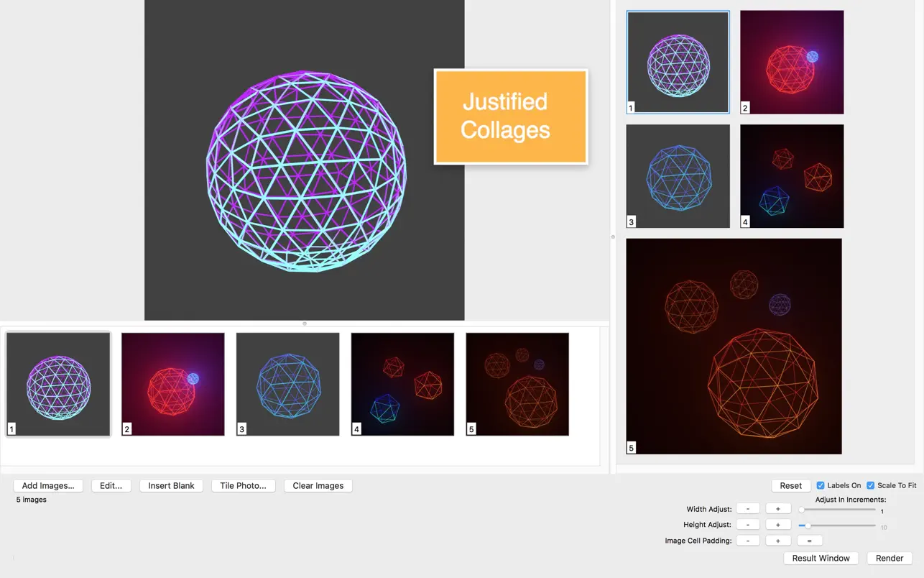
Task: Increase width with Width Adjust plus
Action: pos(777,509)
